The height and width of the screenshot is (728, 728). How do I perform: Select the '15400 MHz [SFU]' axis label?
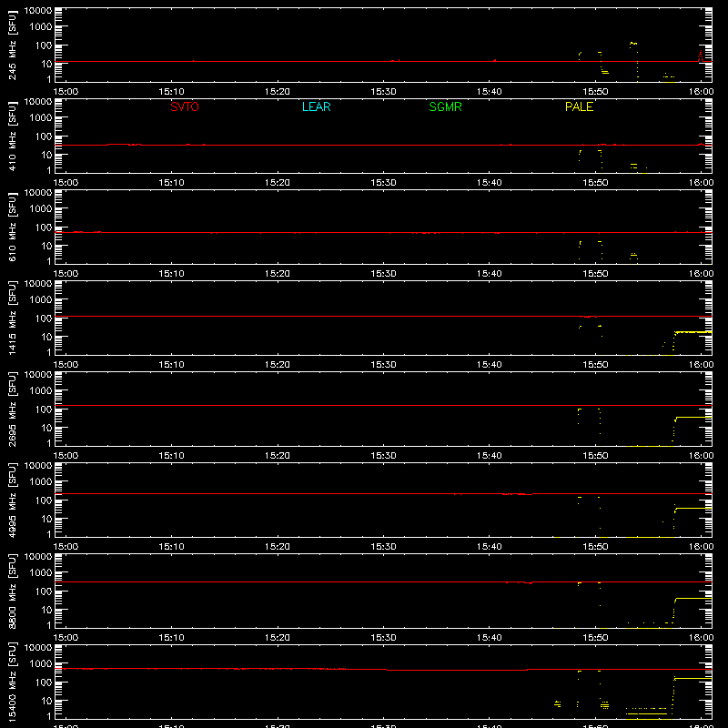click(12, 682)
